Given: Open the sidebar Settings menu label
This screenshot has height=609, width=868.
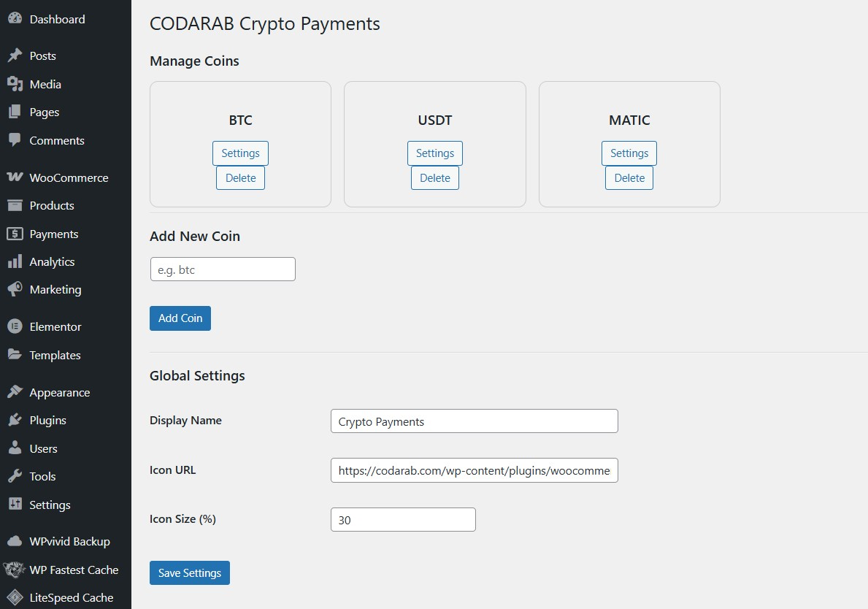Looking at the screenshot, I should [50, 505].
